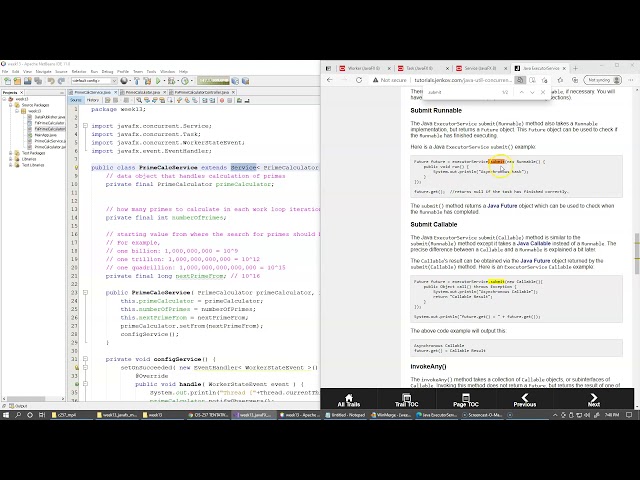Image resolution: width=640 pixels, height=480 pixels.
Task: Go to the Next tutorial page
Action: (593, 400)
